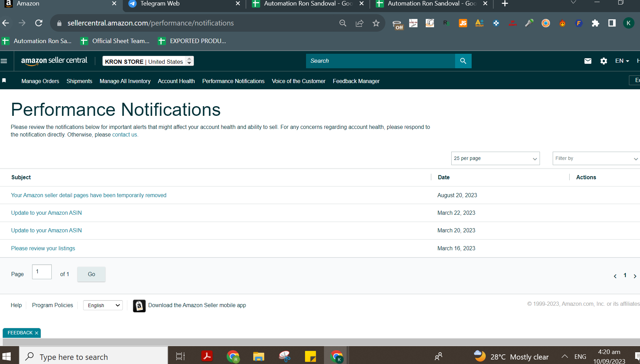Image resolution: width=640 pixels, height=364 pixels.
Task: Open the Official Sheet Team bookmark
Action: [115, 41]
